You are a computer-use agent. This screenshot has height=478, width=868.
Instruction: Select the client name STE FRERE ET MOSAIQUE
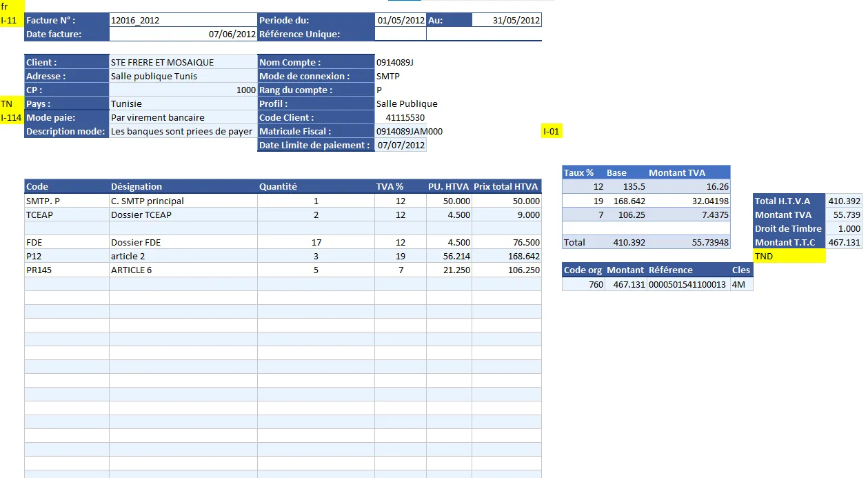(x=183, y=62)
